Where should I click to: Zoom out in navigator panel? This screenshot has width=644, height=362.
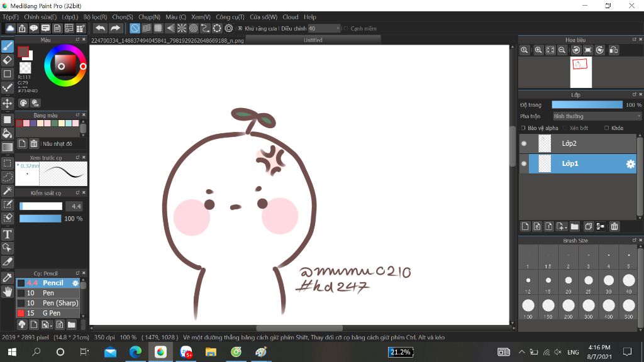coord(562,50)
